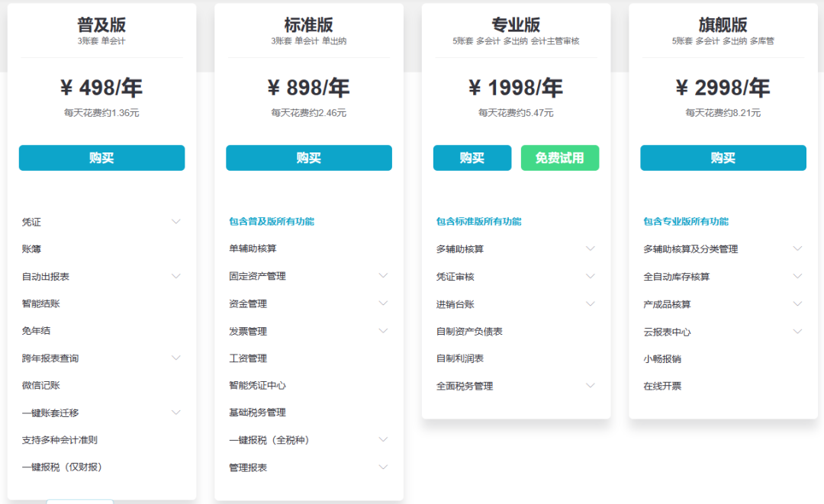Click 一键报税（仅财报）feature row

point(62,467)
